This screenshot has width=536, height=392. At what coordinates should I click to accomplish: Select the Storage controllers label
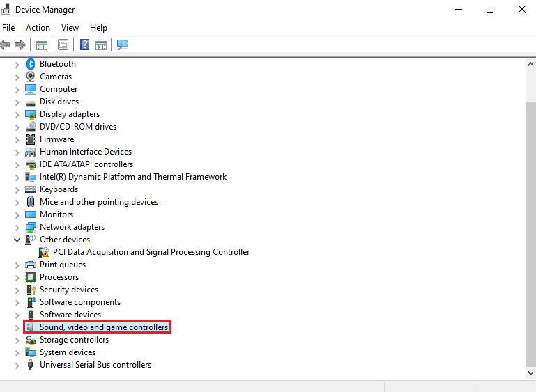[74, 340]
